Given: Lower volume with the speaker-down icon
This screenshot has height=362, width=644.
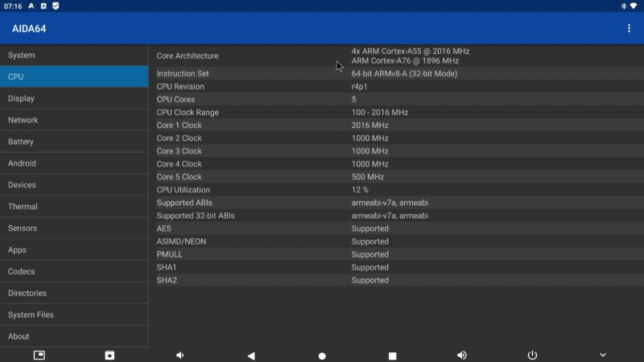Looking at the screenshot, I should (180, 355).
